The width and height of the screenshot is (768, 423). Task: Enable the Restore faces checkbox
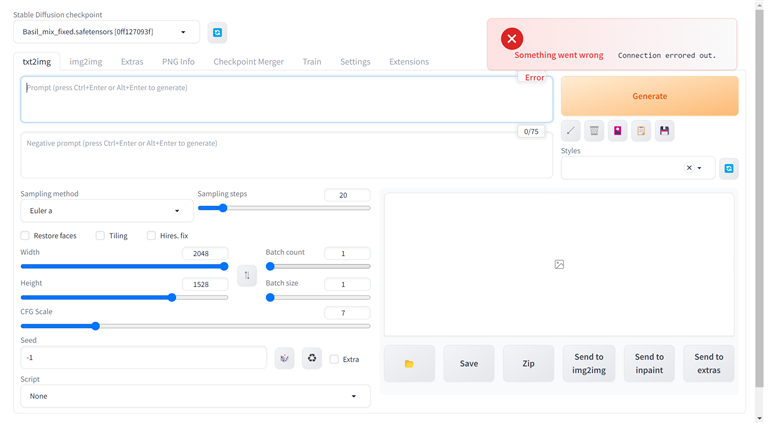click(x=25, y=236)
